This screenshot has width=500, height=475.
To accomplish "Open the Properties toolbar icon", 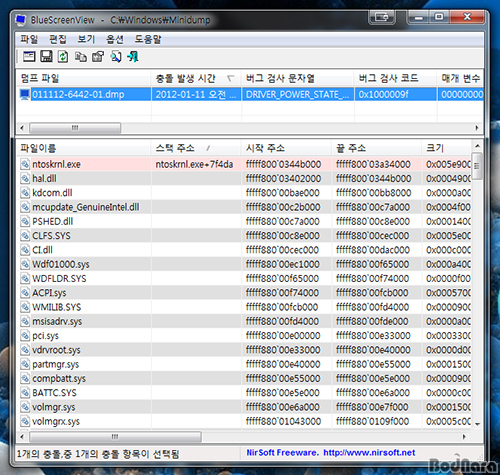I will tap(98, 57).
